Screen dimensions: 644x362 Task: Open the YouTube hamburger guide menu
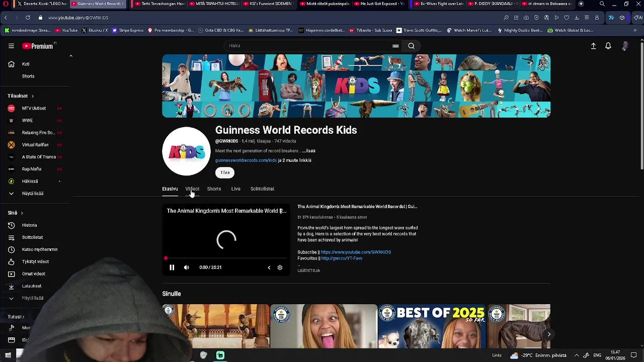(11, 46)
